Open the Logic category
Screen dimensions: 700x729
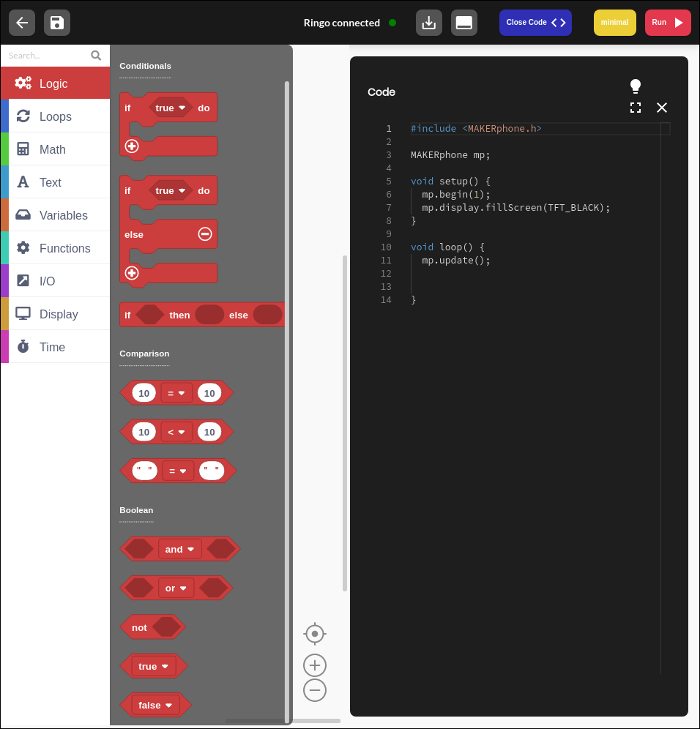point(56,83)
